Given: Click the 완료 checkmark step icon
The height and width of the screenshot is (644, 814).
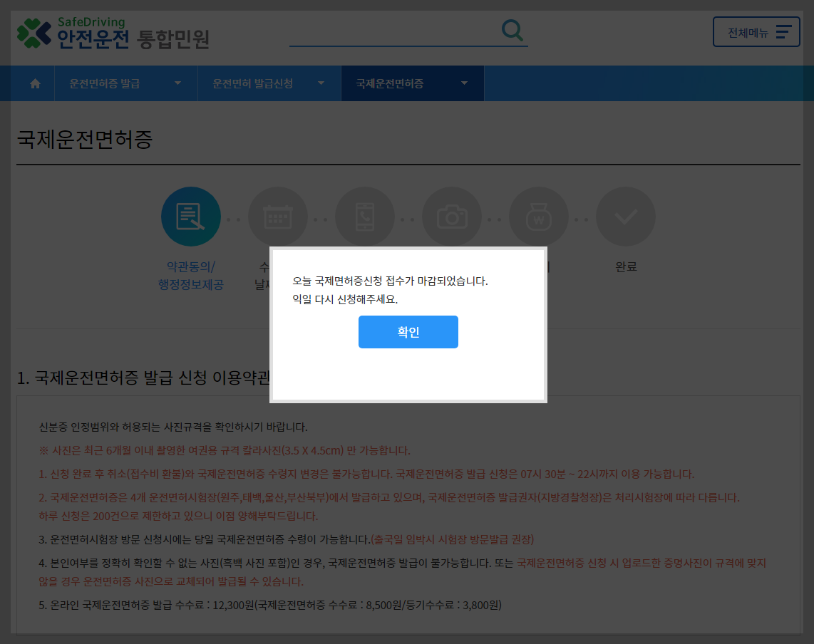Looking at the screenshot, I should pyautogui.click(x=626, y=217).
